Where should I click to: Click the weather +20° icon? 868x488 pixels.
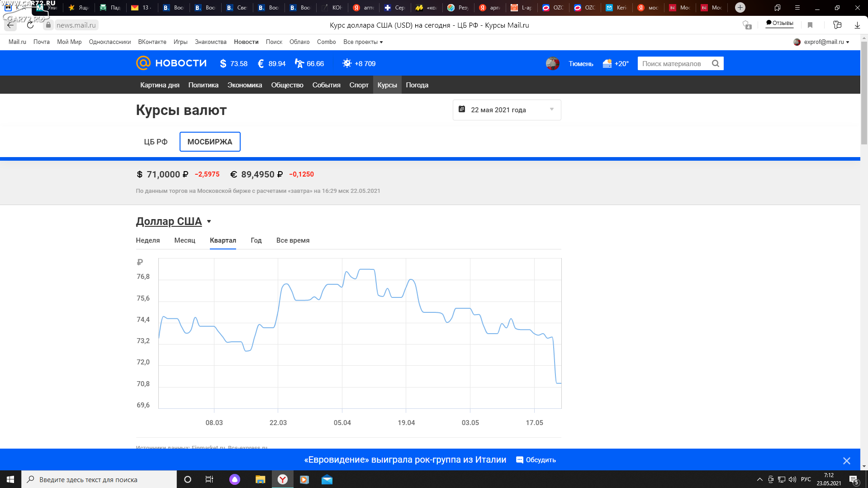point(607,64)
